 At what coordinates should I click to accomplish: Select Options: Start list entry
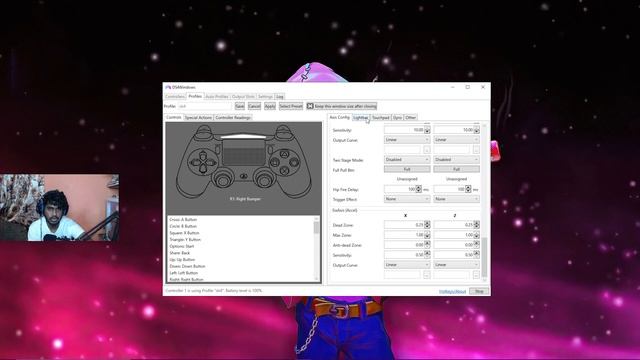coord(182,246)
